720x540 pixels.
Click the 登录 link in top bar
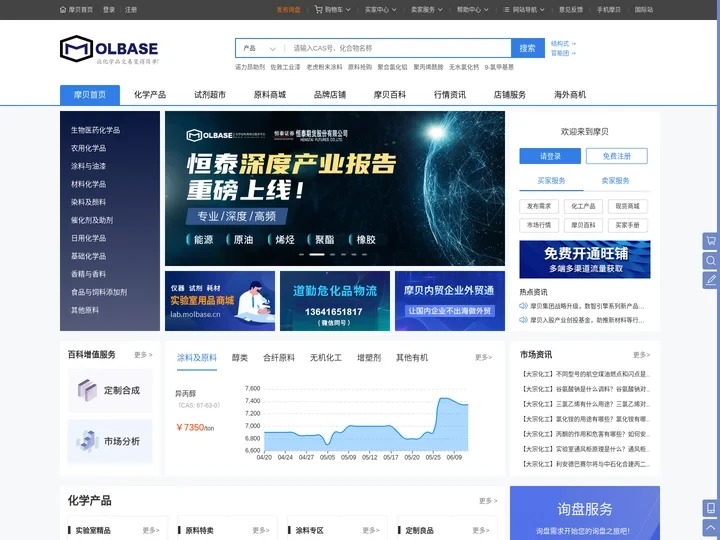(109, 10)
